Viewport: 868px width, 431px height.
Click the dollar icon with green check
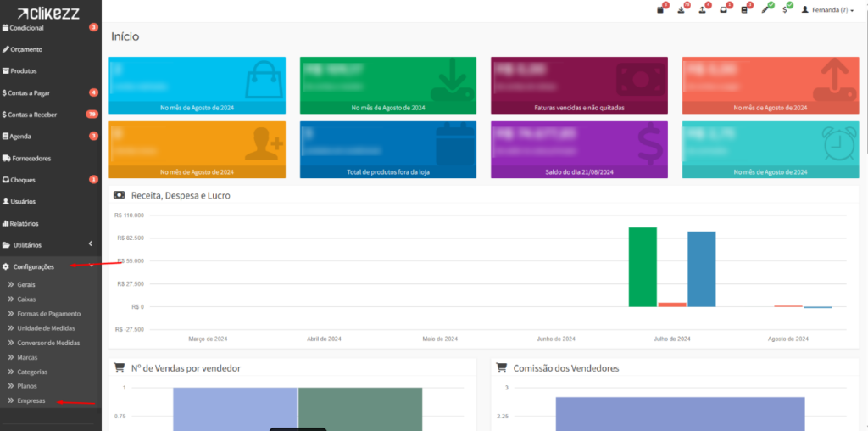786,10
